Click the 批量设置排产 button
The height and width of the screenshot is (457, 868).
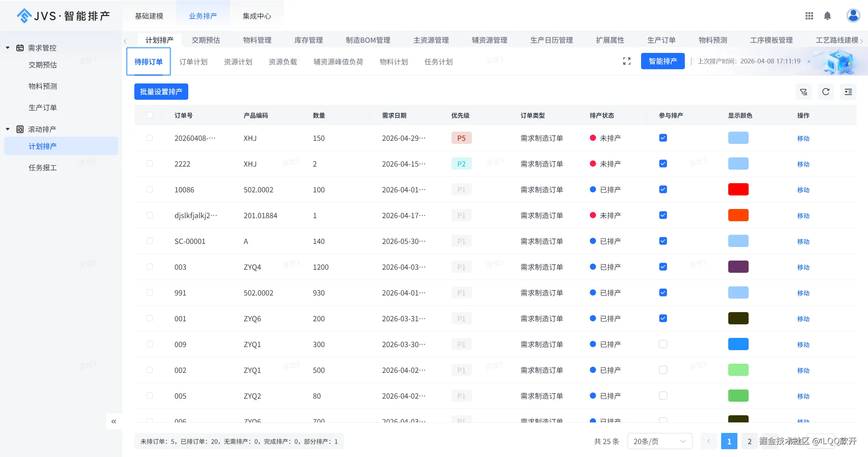[161, 92]
